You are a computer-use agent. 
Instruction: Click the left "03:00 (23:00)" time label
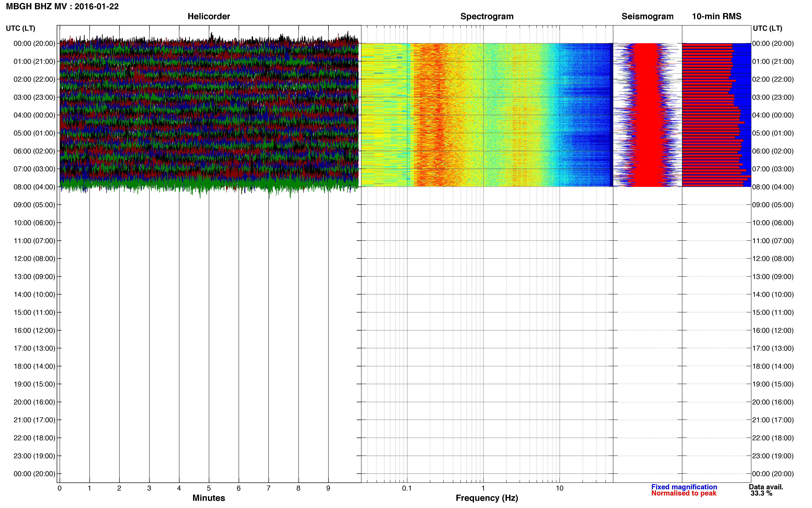[x=34, y=97]
